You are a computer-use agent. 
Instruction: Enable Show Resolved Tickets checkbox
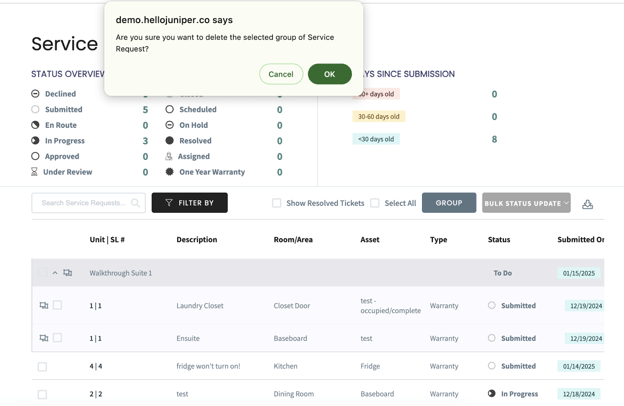[277, 203]
